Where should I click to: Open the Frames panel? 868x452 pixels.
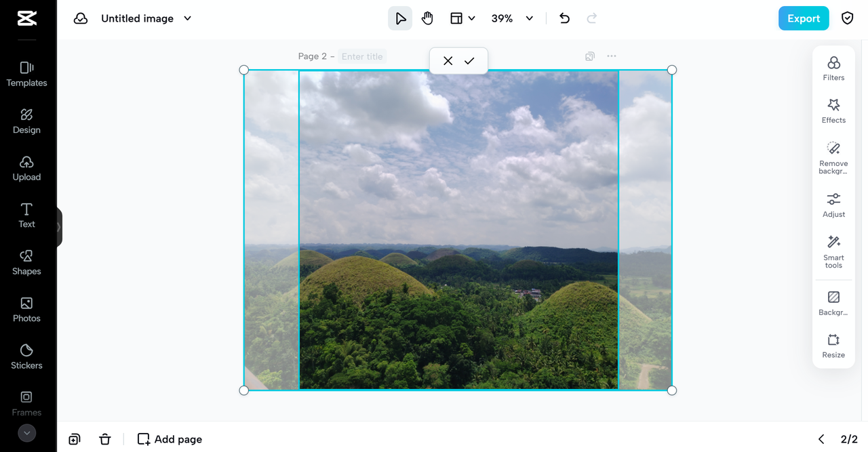click(27, 403)
